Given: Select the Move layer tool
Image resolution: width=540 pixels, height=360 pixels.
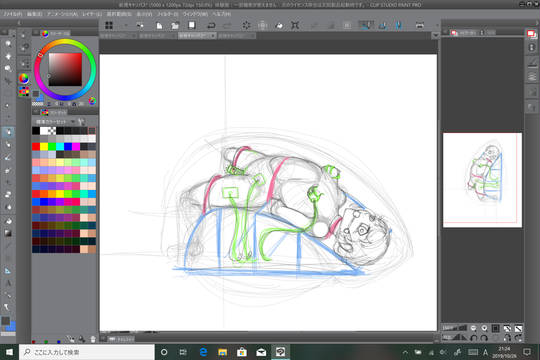Looking at the screenshot, I should (x=8, y=81).
